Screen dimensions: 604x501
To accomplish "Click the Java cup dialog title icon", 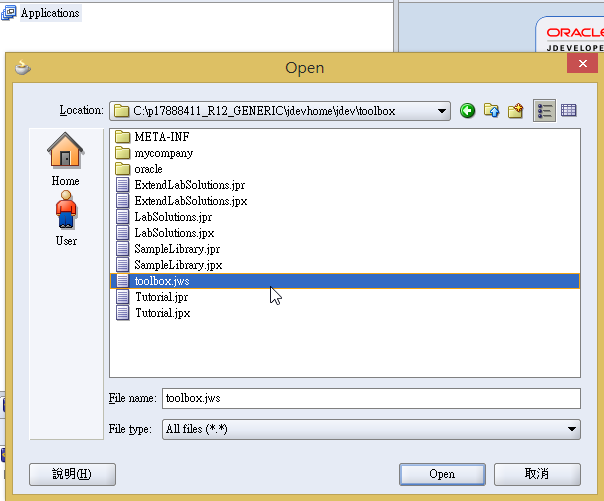I will click(23, 67).
